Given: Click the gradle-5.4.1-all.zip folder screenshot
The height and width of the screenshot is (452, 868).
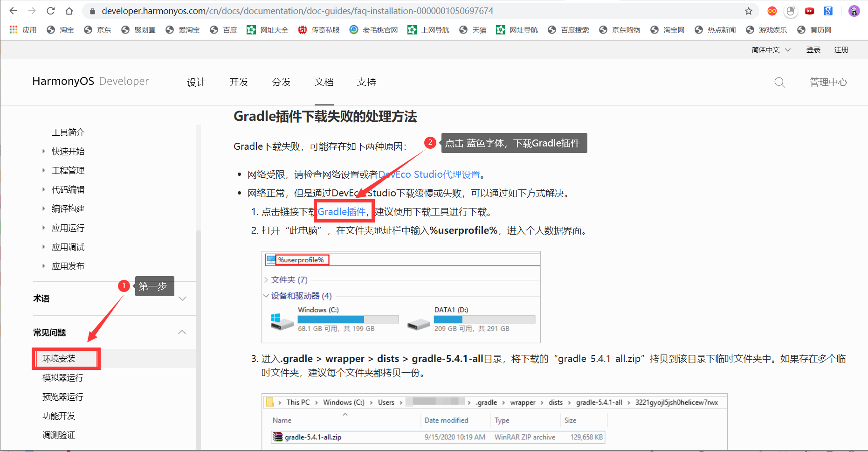Looking at the screenshot, I should [494, 421].
